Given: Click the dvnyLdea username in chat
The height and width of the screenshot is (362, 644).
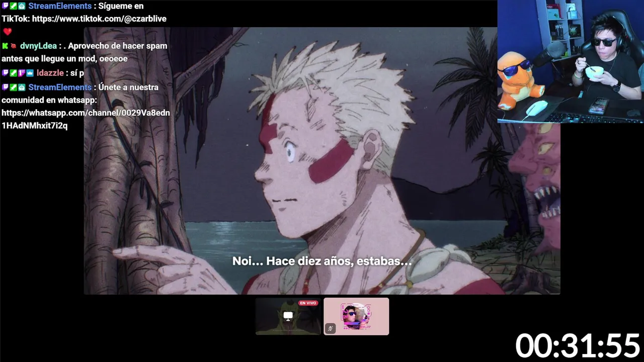Looking at the screenshot, I should [38, 46].
